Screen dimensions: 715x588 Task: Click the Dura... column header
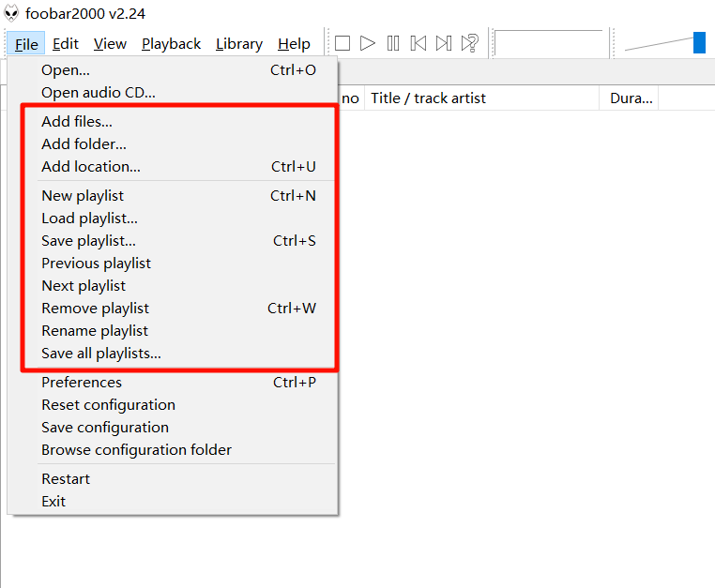[x=629, y=98]
